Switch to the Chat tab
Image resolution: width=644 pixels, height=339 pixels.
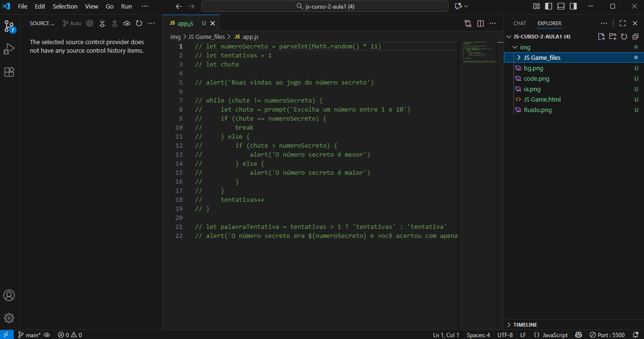point(520,23)
